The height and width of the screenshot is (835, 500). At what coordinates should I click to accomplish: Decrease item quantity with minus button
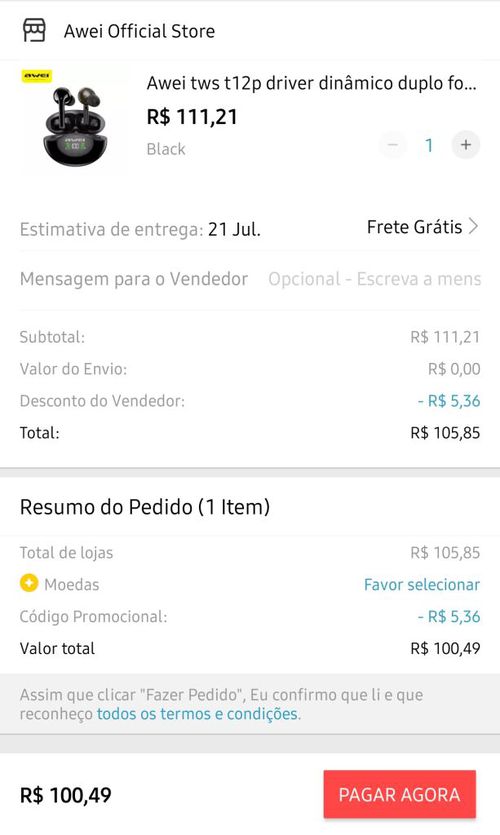pyautogui.click(x=393, y=145)
